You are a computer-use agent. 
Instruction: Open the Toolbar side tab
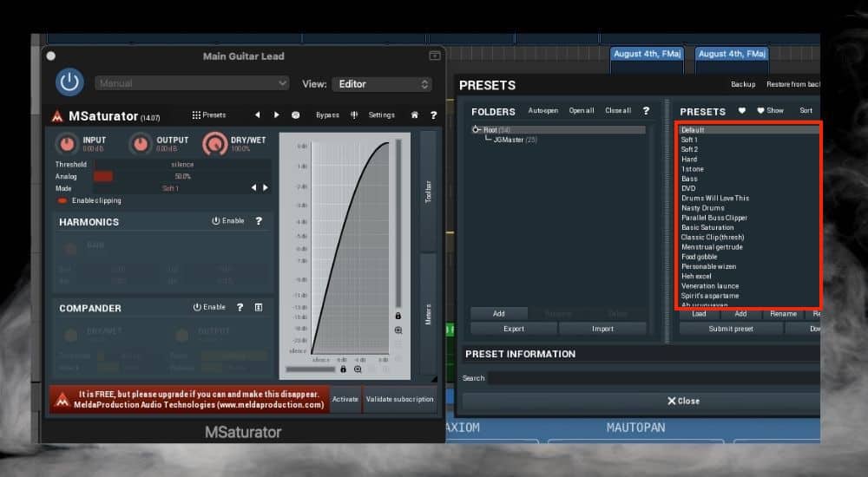click(x=428, y=192)
